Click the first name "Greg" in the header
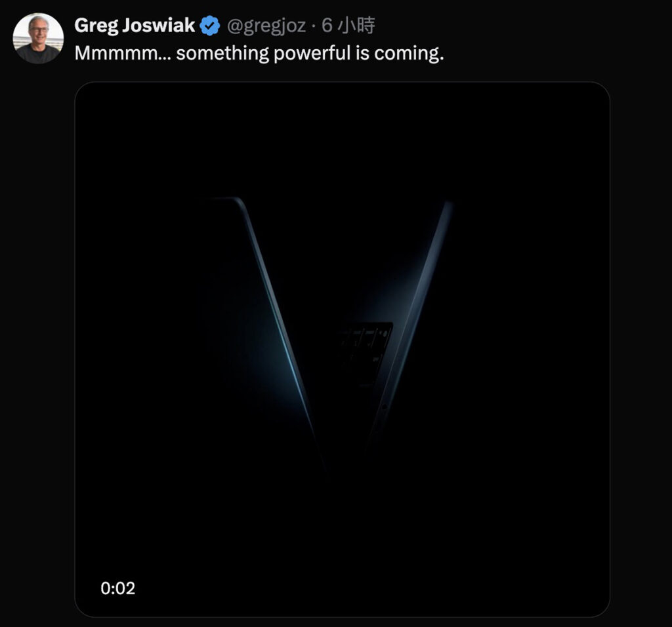 click(x=95, y=26)
